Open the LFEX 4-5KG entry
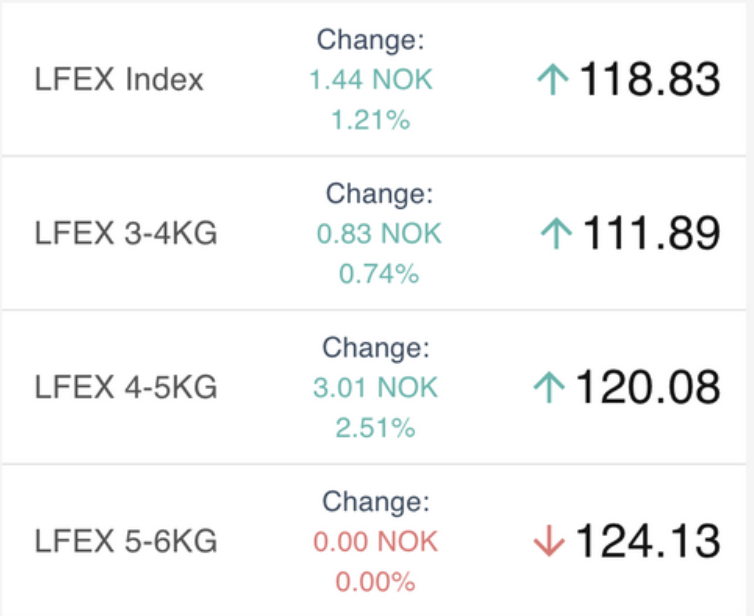This screenshot has width=754, height=616. coord(126,387)
